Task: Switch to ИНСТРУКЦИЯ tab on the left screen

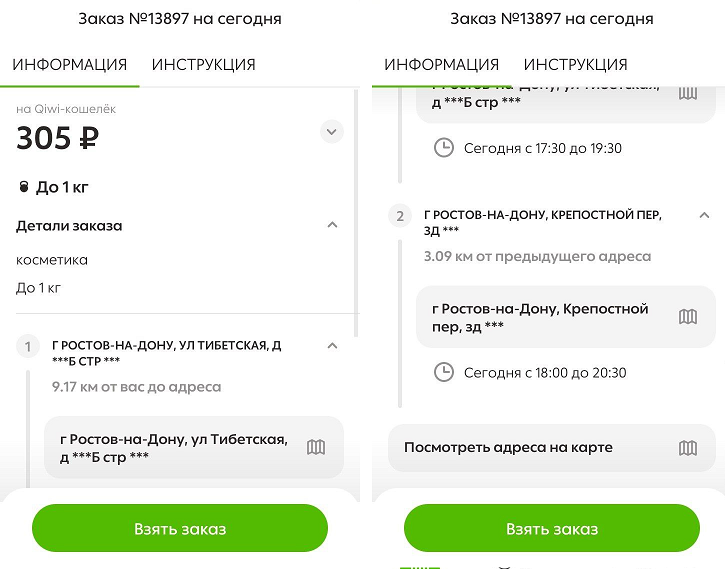Action: tap(204, 65)
